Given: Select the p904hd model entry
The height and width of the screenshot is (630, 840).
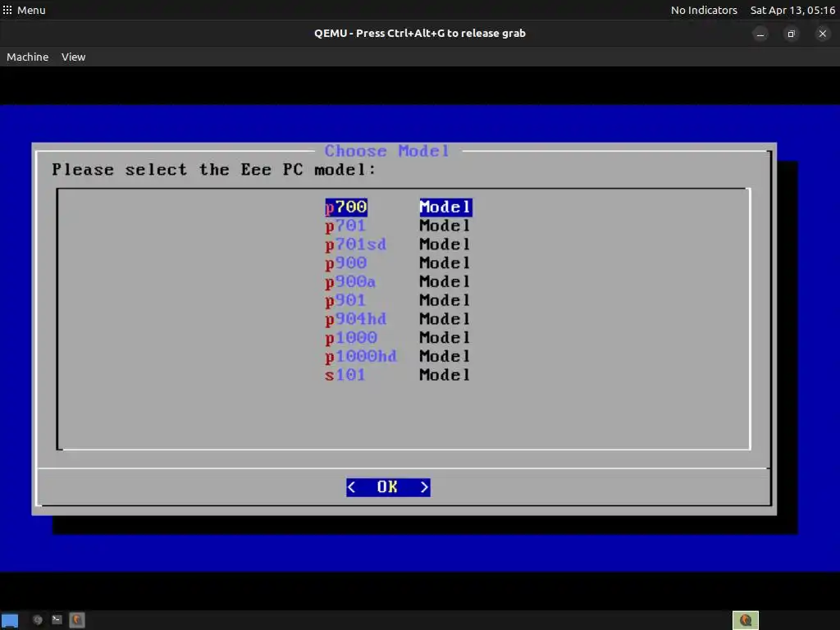Looking at the screenshot, I should tap(398, 320).
